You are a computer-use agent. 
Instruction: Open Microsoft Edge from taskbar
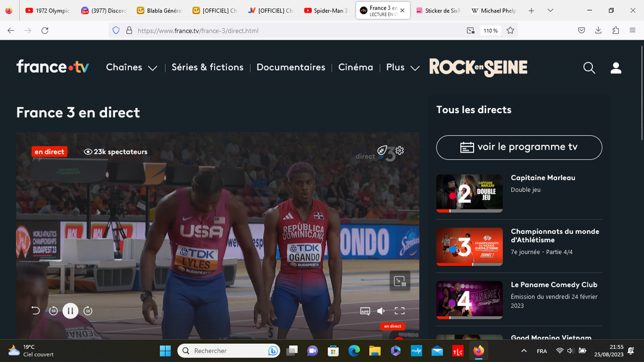[x=354, y=351]
